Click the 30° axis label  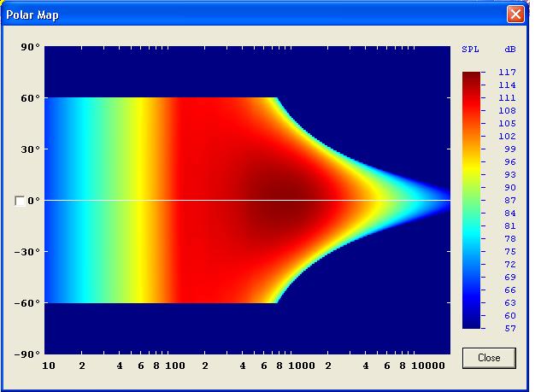point(30,149)
